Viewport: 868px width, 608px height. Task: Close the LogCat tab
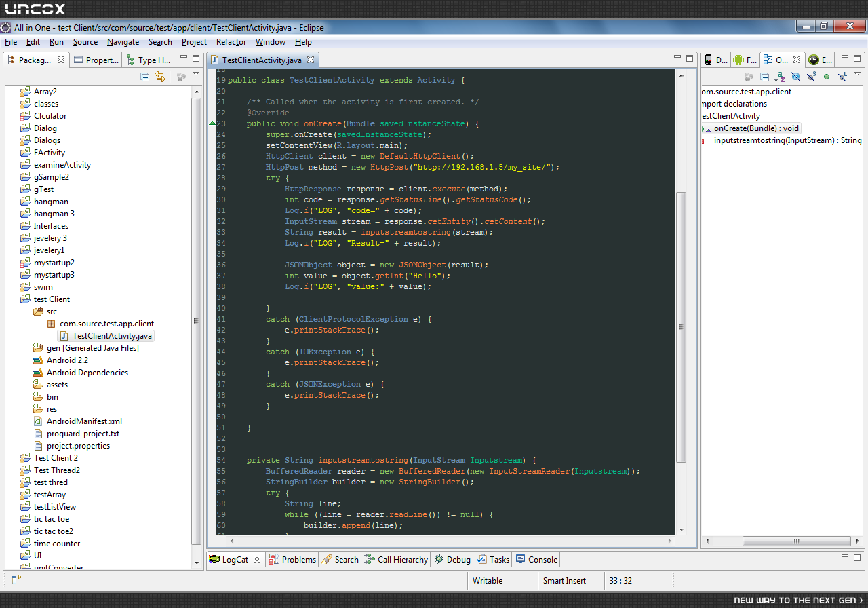pos(258,559)
